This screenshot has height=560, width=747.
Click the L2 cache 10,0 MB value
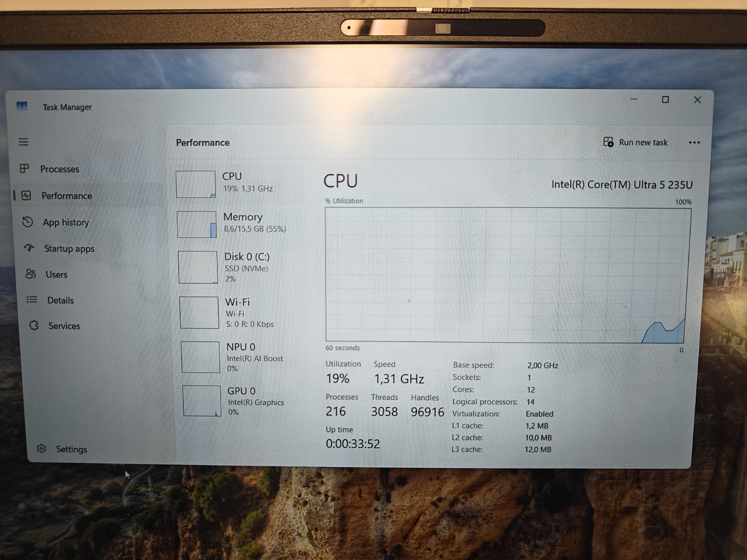pos(538,438)
